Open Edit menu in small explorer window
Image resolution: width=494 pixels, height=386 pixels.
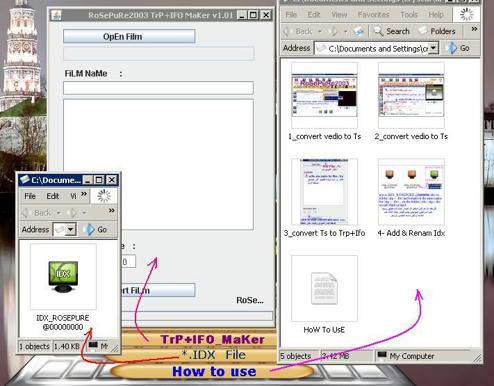[53, 196]
